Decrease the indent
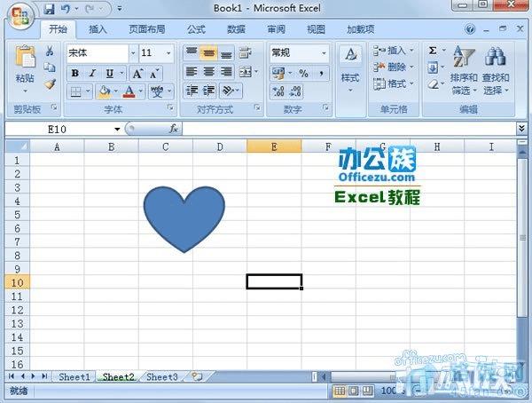Screen dimensions: 532x403 192,91
